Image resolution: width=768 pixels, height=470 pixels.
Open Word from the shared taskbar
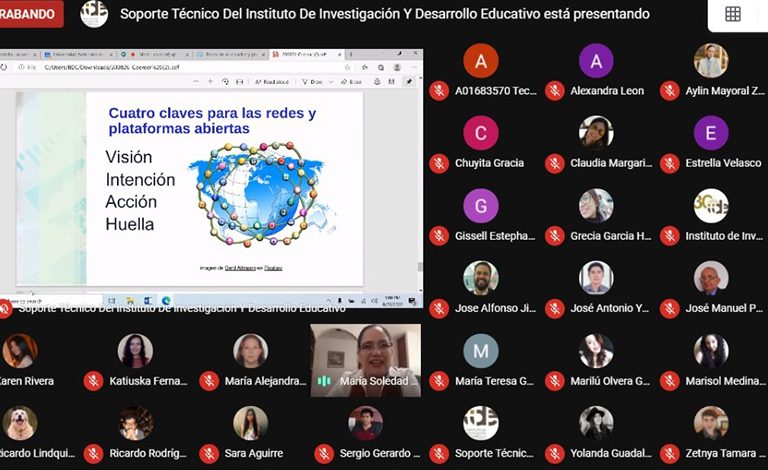click(146, 300)
